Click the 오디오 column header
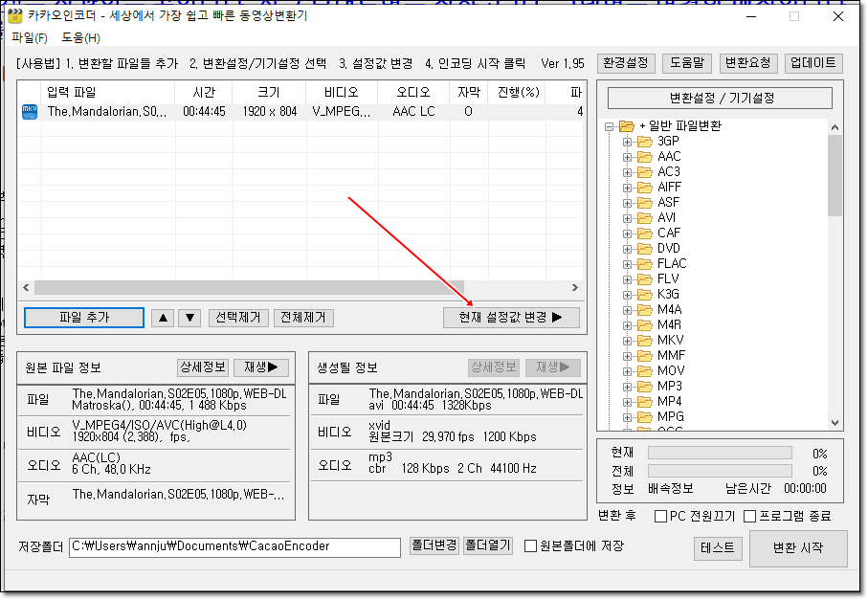 (414, 93)
